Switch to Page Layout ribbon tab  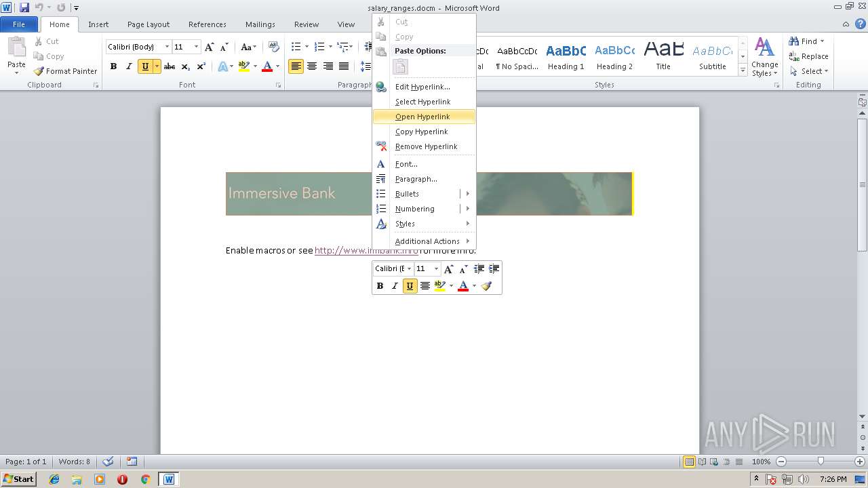[149, 24]
